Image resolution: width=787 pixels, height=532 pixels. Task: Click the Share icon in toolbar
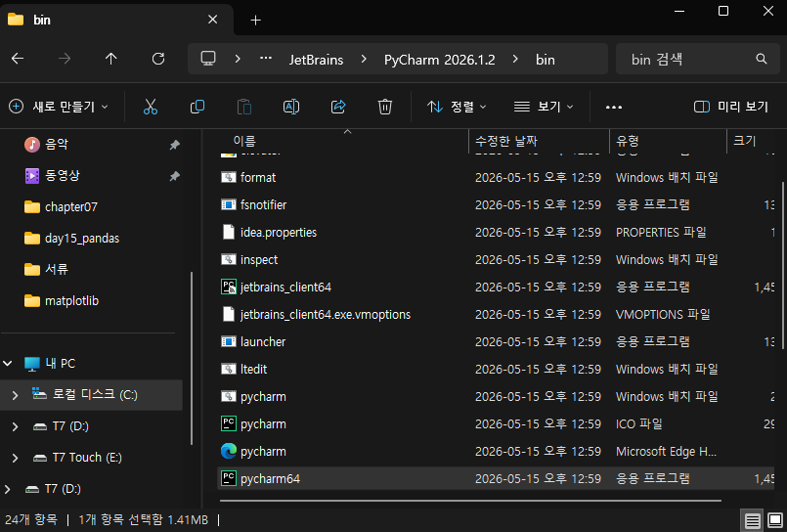[x=338, y=107]
